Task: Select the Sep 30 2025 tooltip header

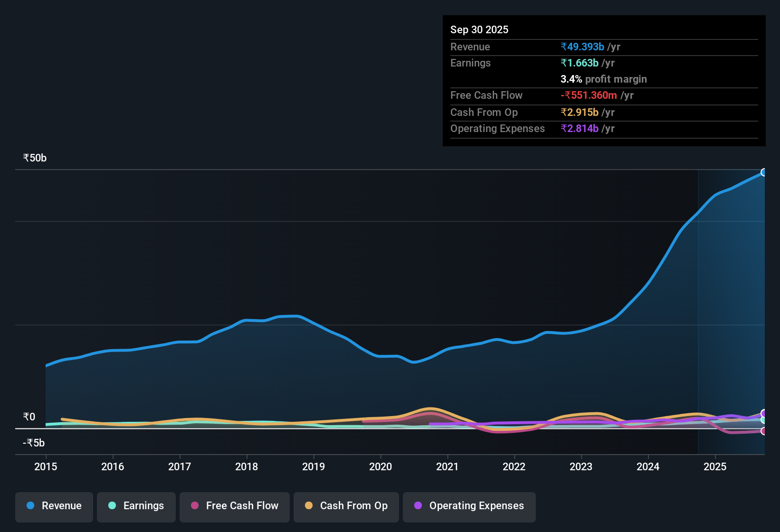Action: tap(479, 29)
